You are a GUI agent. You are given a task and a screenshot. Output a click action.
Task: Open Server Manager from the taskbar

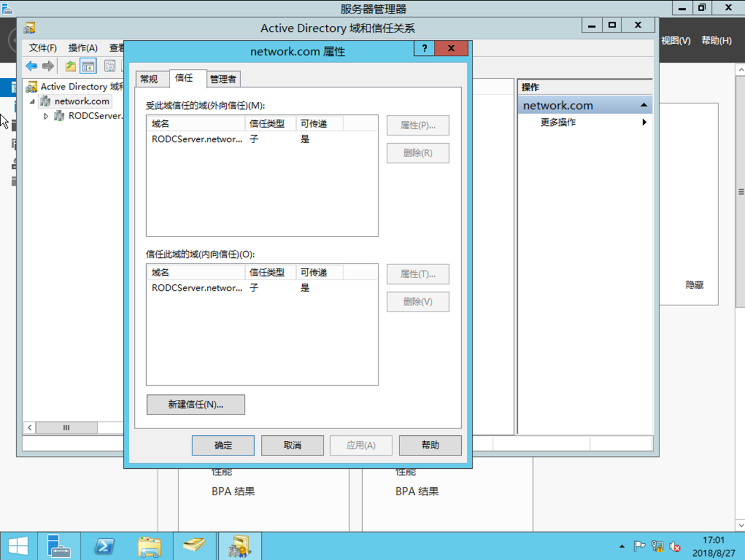click(x=59, y=546)
